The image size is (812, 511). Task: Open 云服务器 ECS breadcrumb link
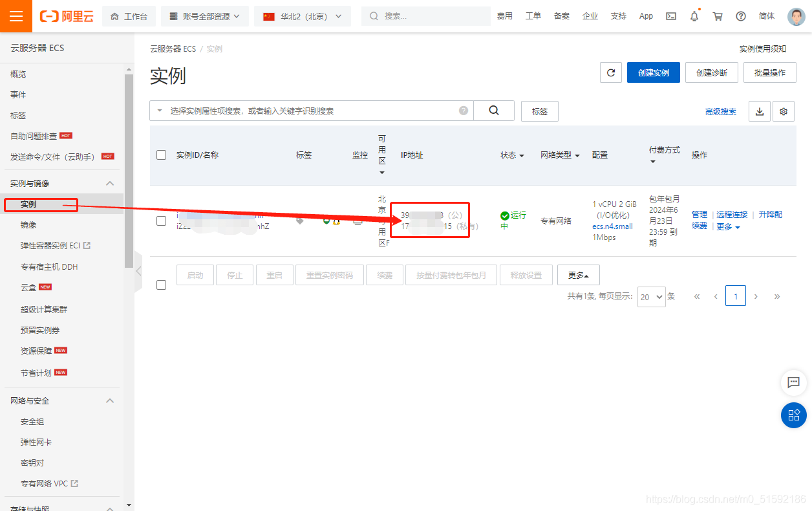(173, 49)
